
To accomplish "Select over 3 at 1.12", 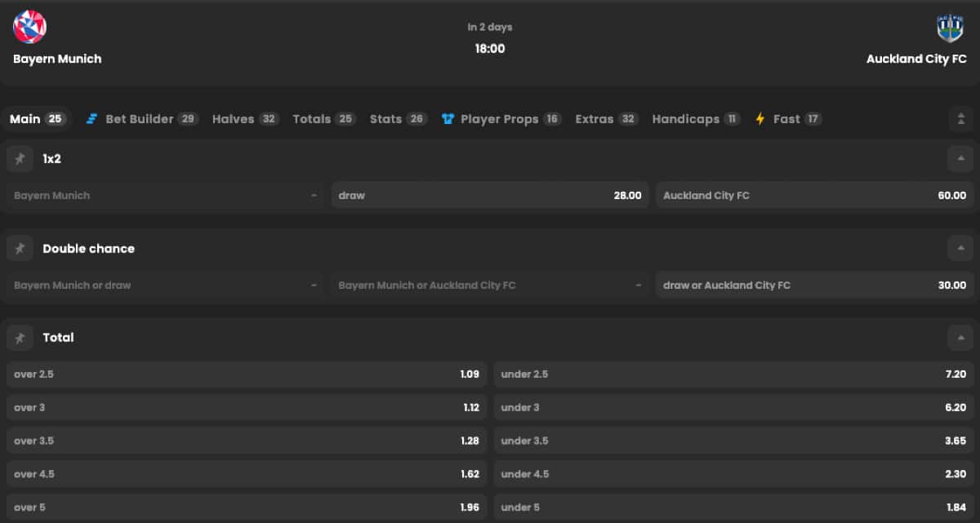I will coord(247,408).
